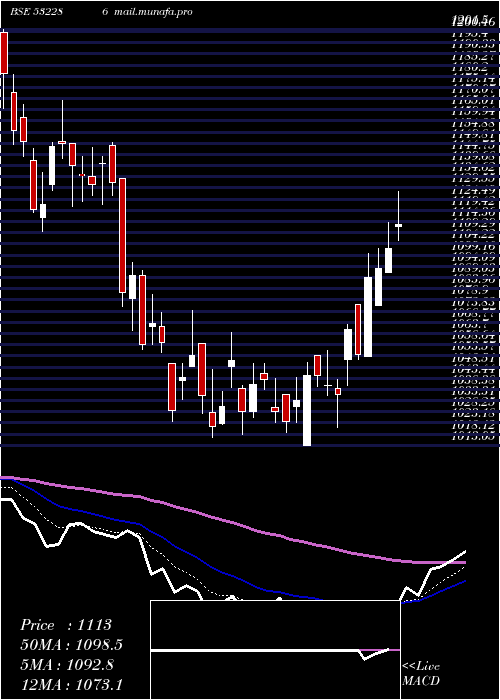This screenshot has height=700, width=500.
Task: Click the "BSE" exchange label
Action: coord(20,12)
